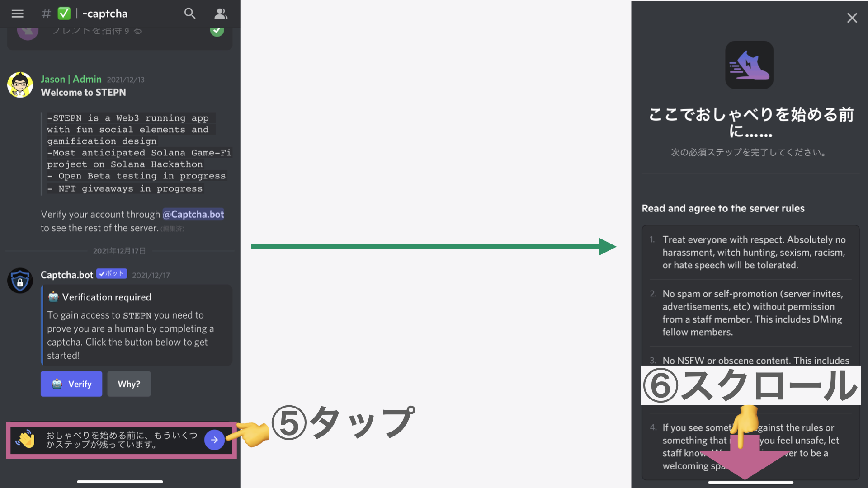The width and height of the screenshot is (868, 488).
Task: Click the Jason | Admin username
Action: coord(71,79)
